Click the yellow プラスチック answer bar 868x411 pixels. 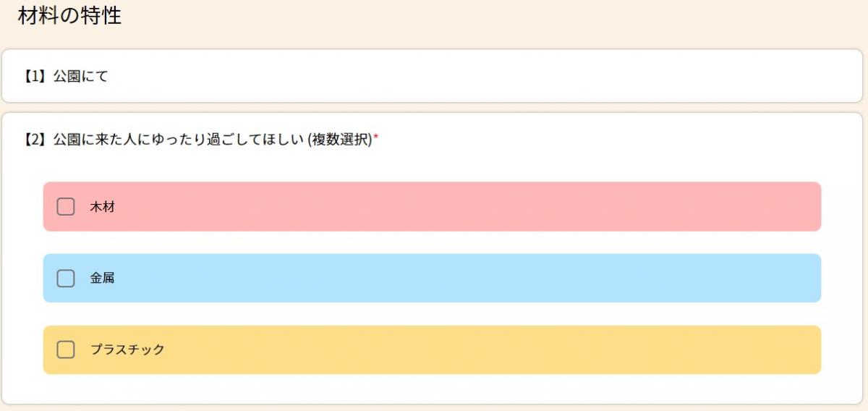coord(432,349)
